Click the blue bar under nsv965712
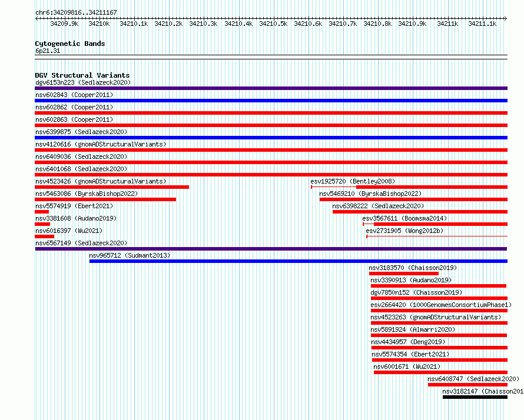The image size is (524, 420). [299, 261]
